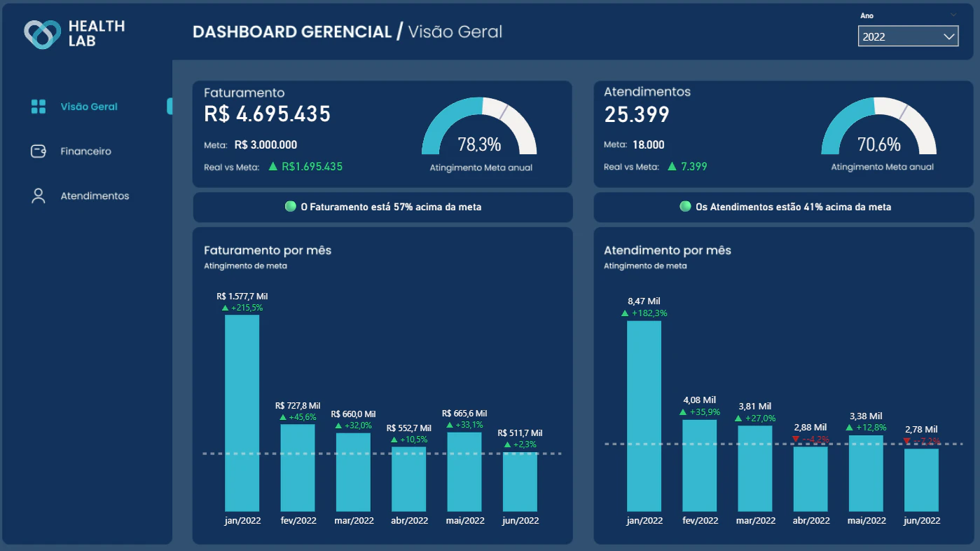Click the 'Atendimento por mês' title
Viewport: 980px width, 551px height.
click(668, 250)
